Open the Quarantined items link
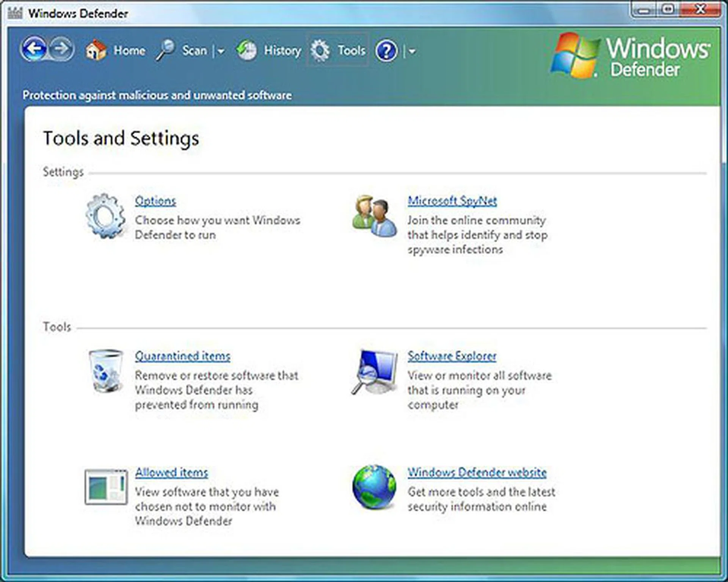This screenshot has height=582, width=728. (182, 356)
